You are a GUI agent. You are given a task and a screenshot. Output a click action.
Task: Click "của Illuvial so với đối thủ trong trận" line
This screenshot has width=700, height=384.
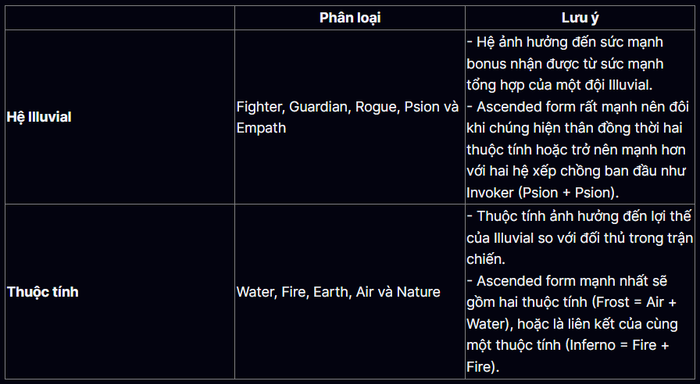(x=579, y=238)
